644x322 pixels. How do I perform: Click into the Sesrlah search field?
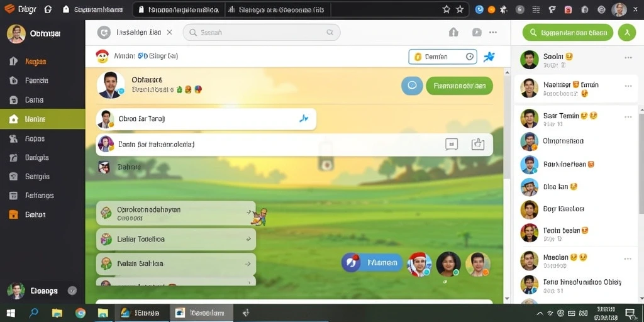(262, 32)
